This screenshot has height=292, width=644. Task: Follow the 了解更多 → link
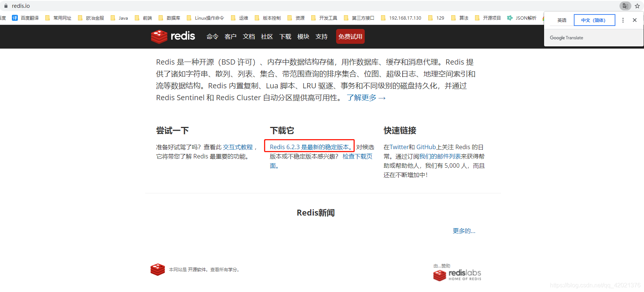click(366, 98)
